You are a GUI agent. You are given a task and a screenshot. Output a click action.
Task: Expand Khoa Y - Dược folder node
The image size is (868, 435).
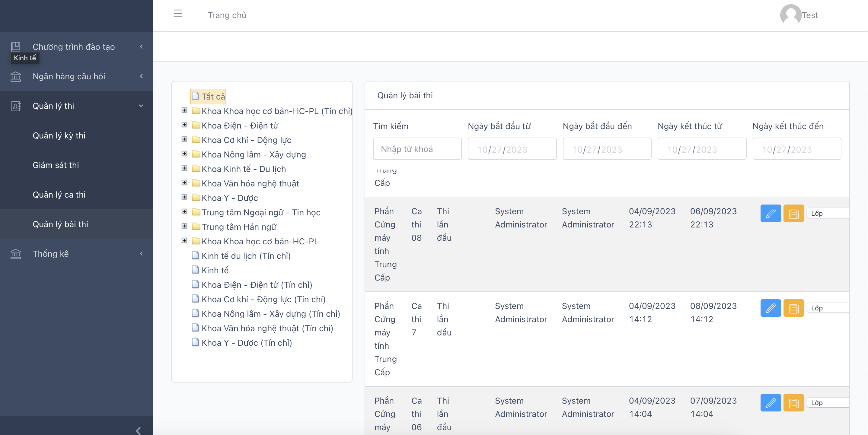184,197
